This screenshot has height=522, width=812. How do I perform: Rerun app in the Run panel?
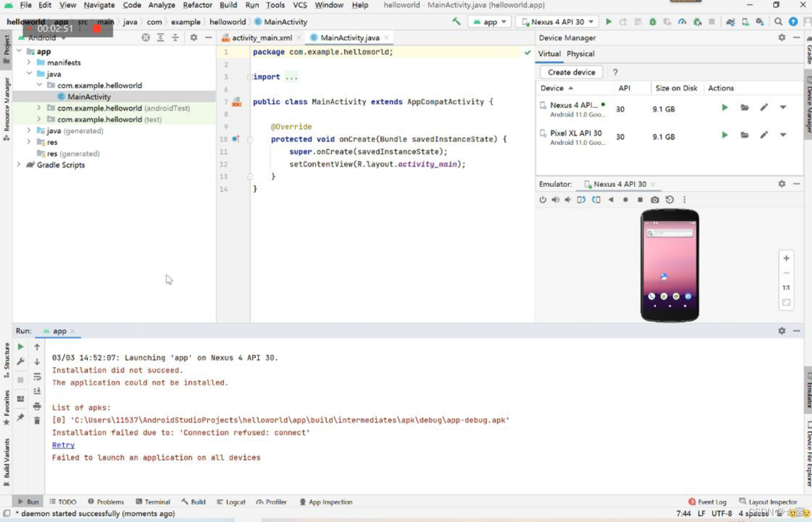21,347
